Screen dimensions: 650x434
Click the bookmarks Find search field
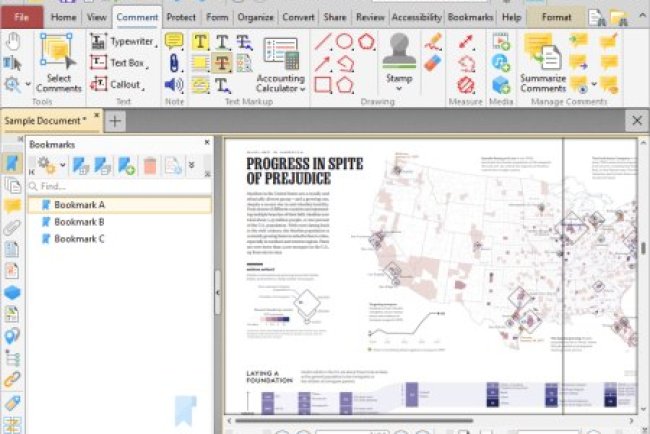click(120, 186)
